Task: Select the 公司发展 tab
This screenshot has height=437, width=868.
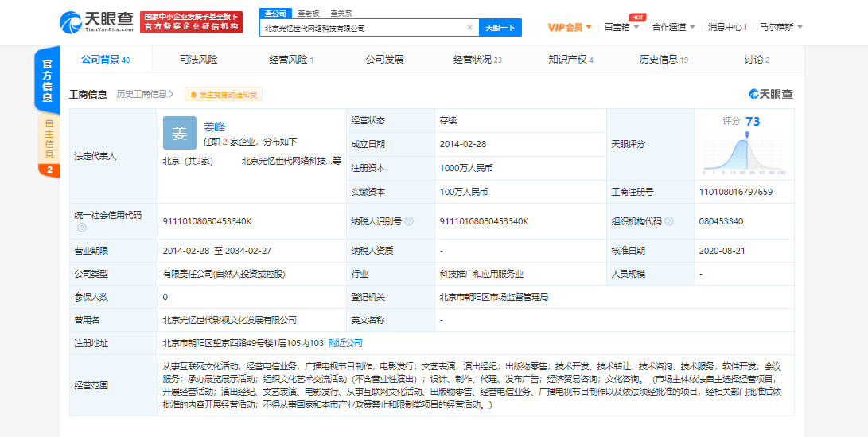Action: (x=384, y=60)
